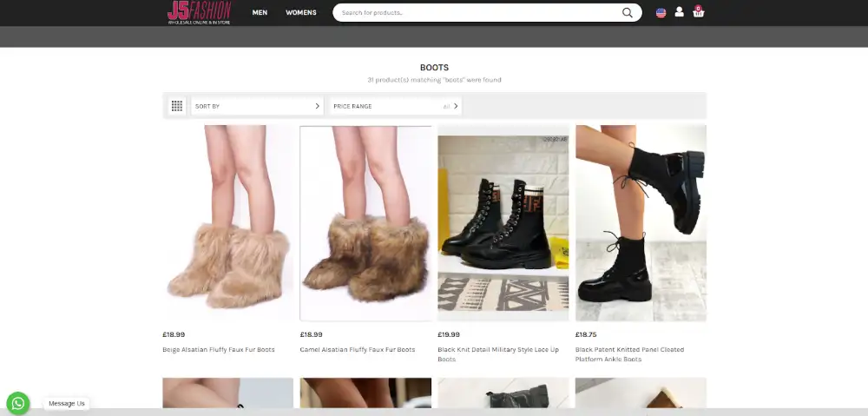
Task: Open Beige Alsatian Fluffy Faux Fur Boots image
Action: point(228,222)
